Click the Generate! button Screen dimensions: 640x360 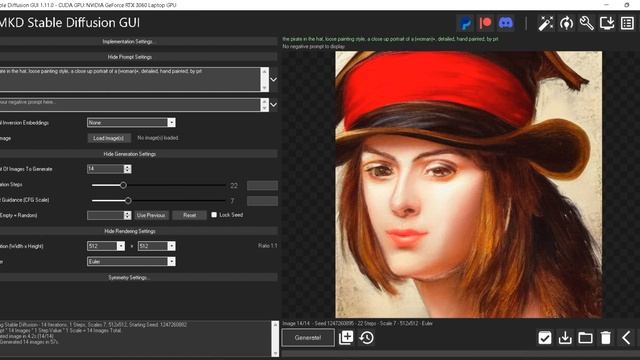(x=308, y=338)
